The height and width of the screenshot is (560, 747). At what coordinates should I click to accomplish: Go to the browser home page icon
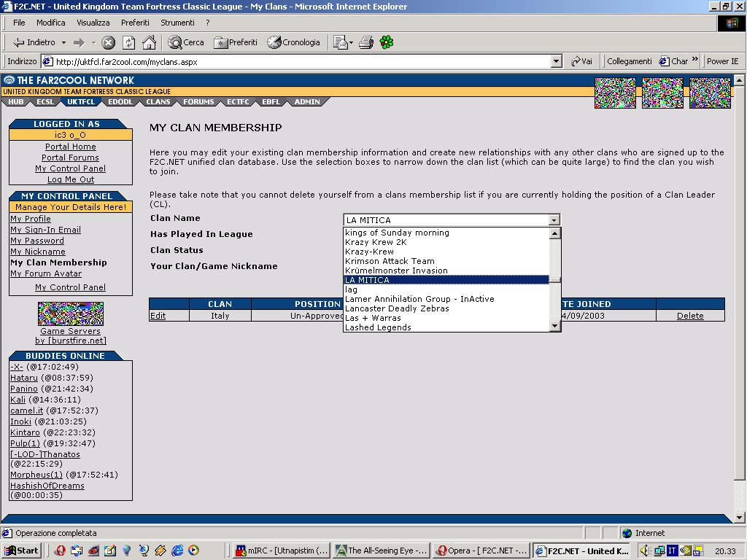coord(149,42)
